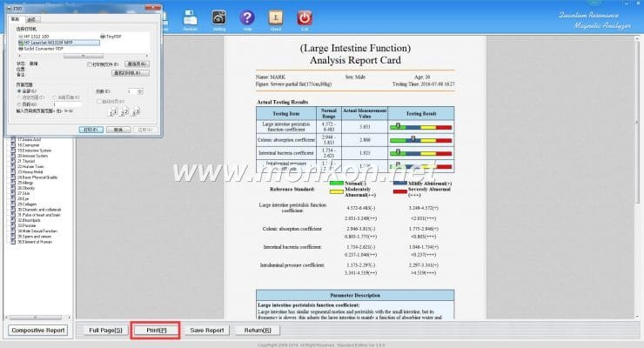The image size is (644, 348).
Task: Switch to the first tab of the print dialog
Action: point(15,19)
